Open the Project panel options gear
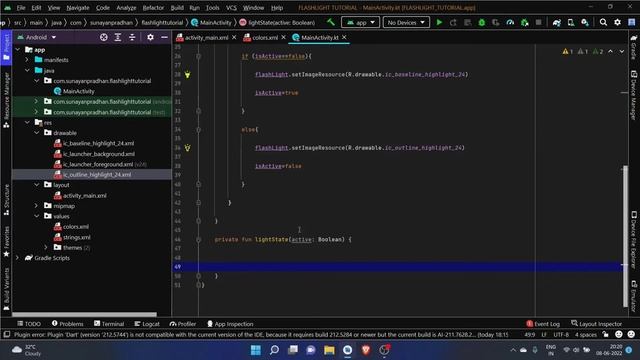Screen dimensions: 640x360 coord(150,37)
